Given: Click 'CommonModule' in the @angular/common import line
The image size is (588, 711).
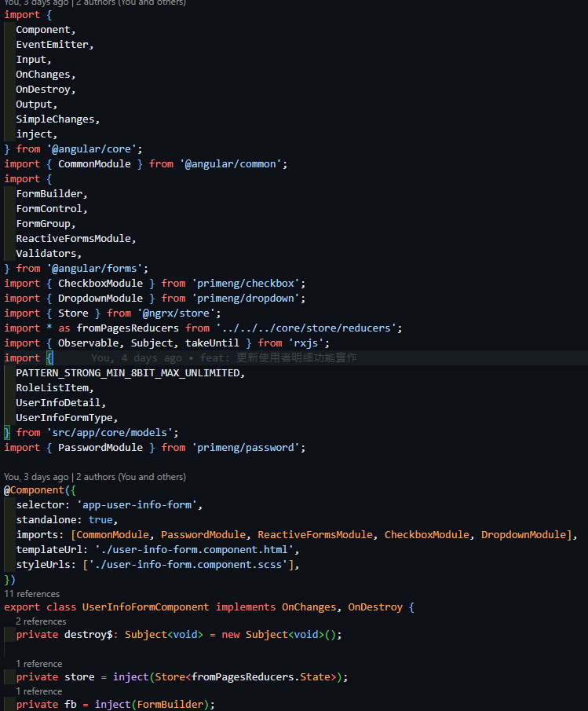Looking at the screenshot, I should click(94, 164).
